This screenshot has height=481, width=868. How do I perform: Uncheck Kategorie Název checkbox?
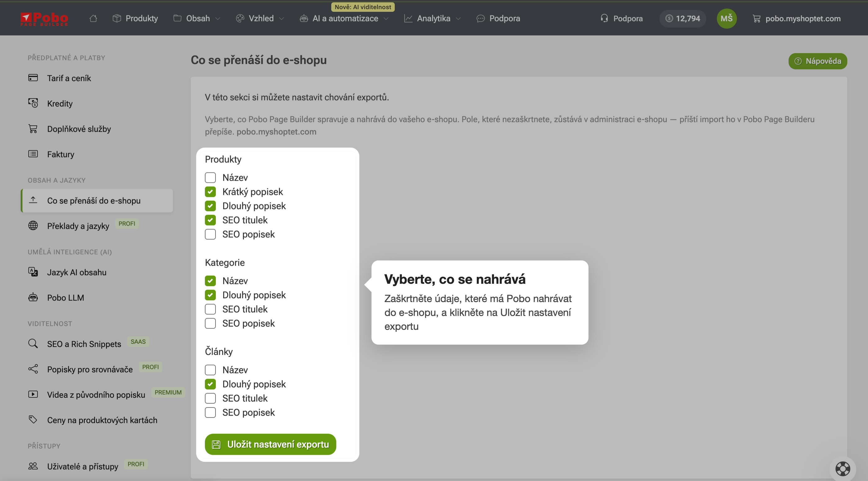coord(210,280)
